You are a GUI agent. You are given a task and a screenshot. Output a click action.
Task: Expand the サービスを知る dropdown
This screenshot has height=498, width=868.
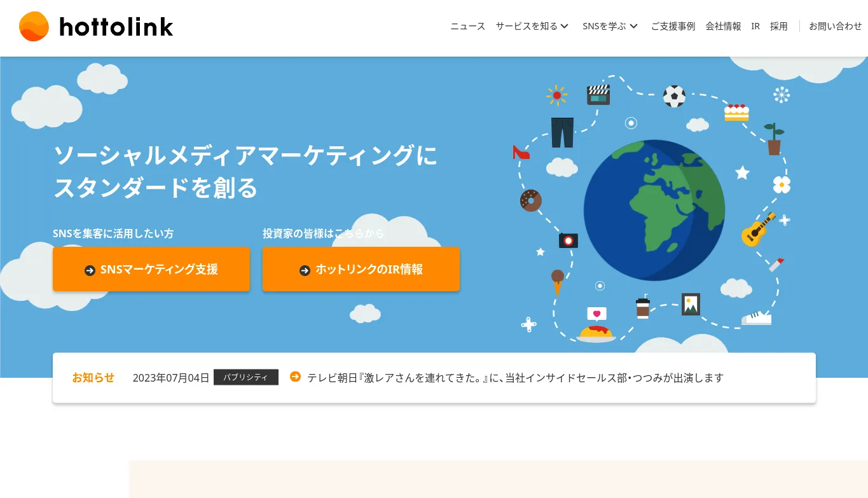(x=532, y=26)
